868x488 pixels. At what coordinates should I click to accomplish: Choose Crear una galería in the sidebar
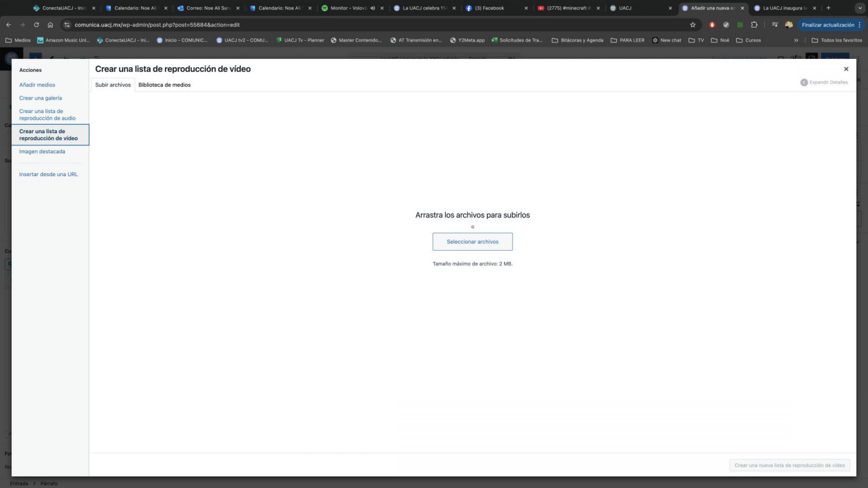click(41, 98)
